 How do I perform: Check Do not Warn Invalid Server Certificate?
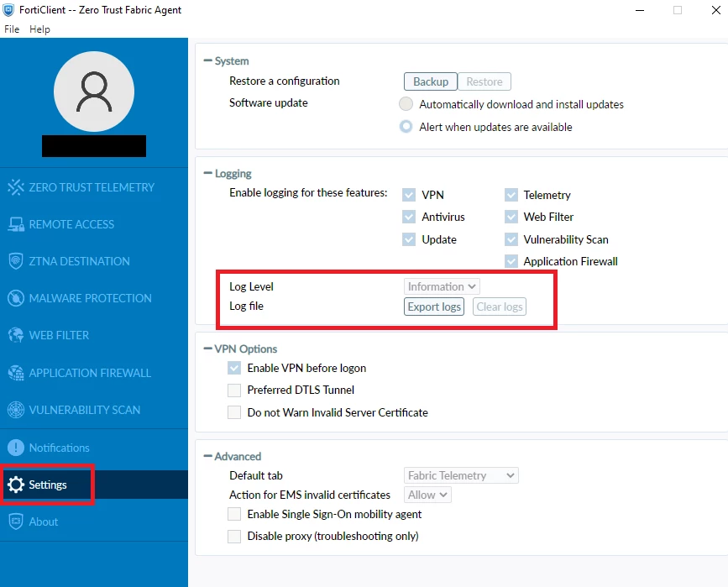[x=234, y=412]
